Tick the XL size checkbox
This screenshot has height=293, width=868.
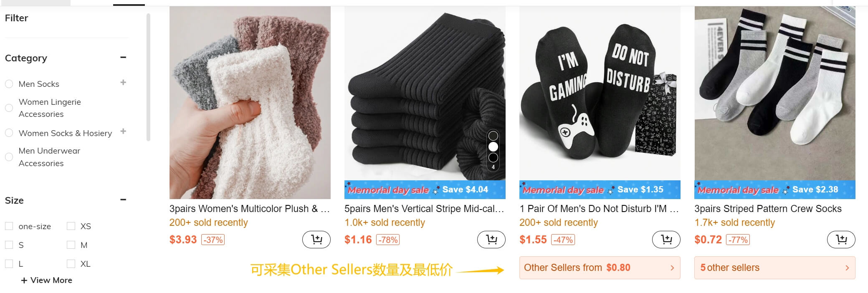pos(71,264)
